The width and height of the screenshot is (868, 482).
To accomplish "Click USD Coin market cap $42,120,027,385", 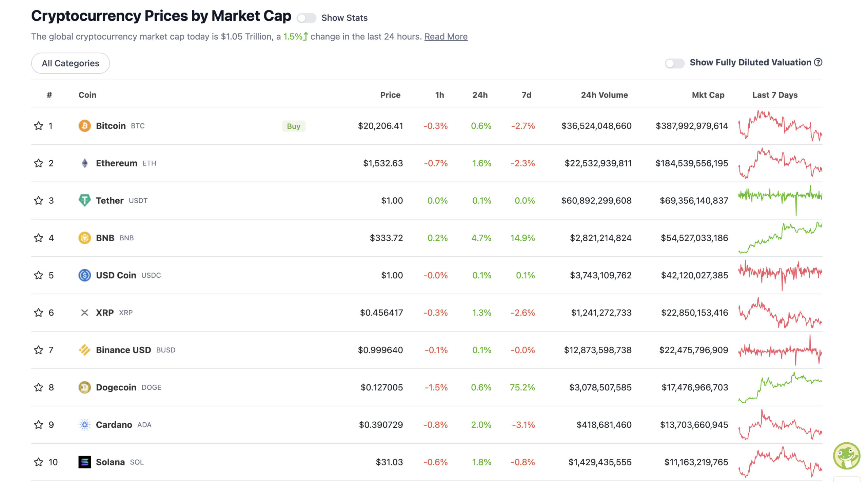I will click(x=694, y=275).
